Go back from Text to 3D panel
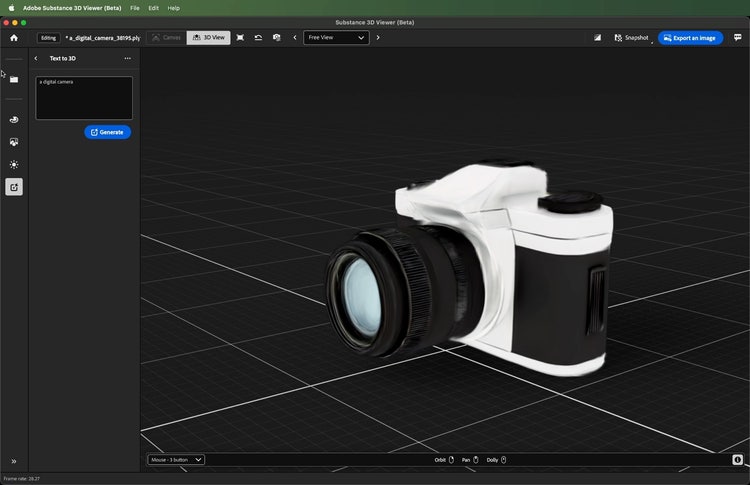The width and height of the screenshot is (750, 485). (x=35, y=58)
